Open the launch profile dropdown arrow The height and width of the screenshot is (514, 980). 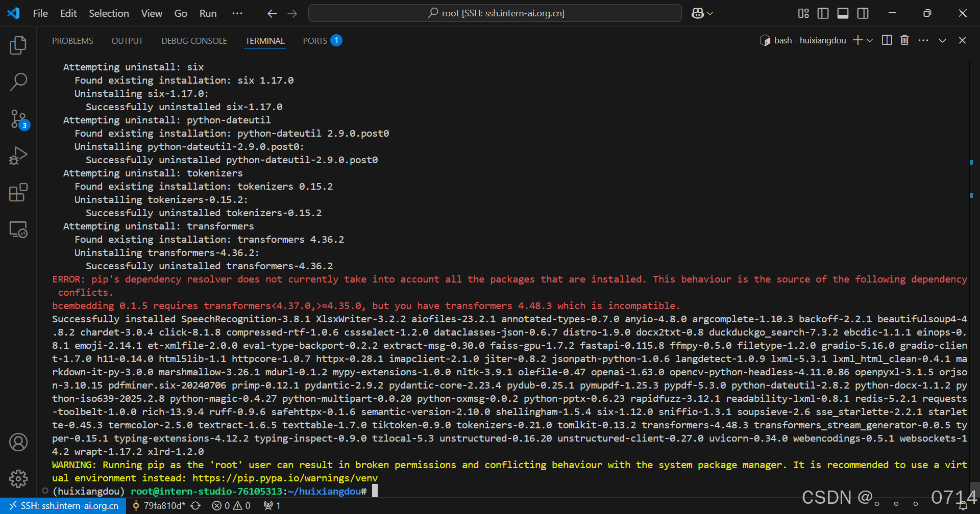[870, 40]
